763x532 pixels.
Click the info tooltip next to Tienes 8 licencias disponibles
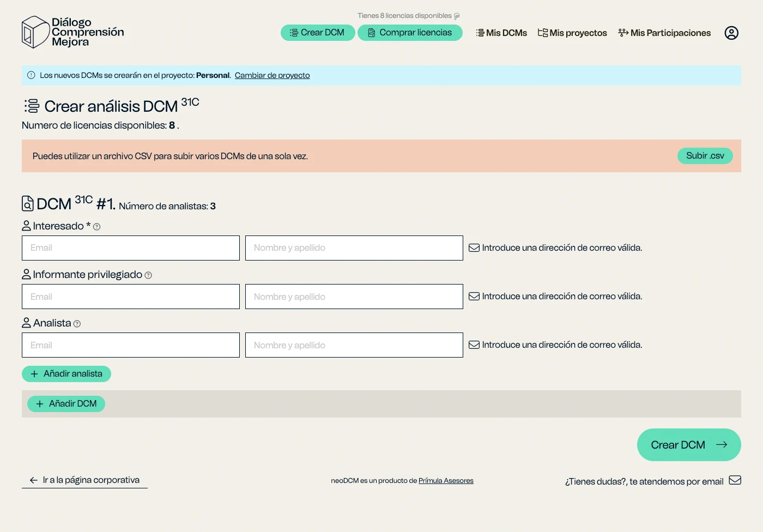457,15
